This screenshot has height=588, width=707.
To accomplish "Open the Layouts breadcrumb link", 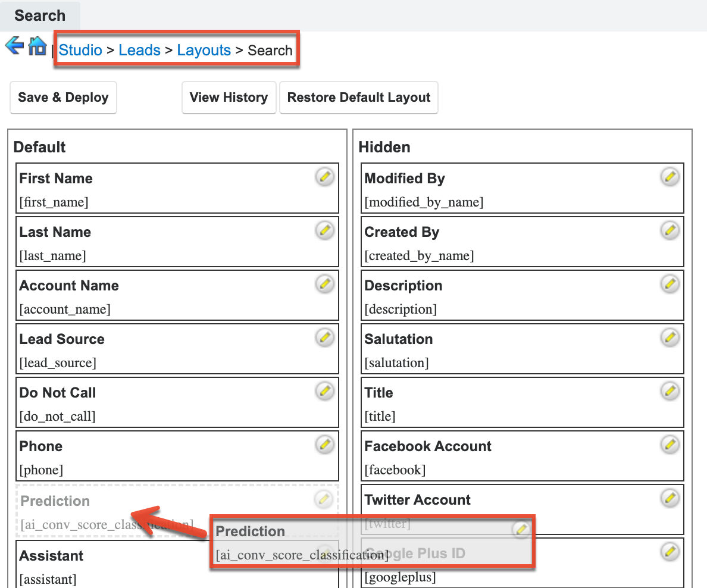I will [204, 50].
